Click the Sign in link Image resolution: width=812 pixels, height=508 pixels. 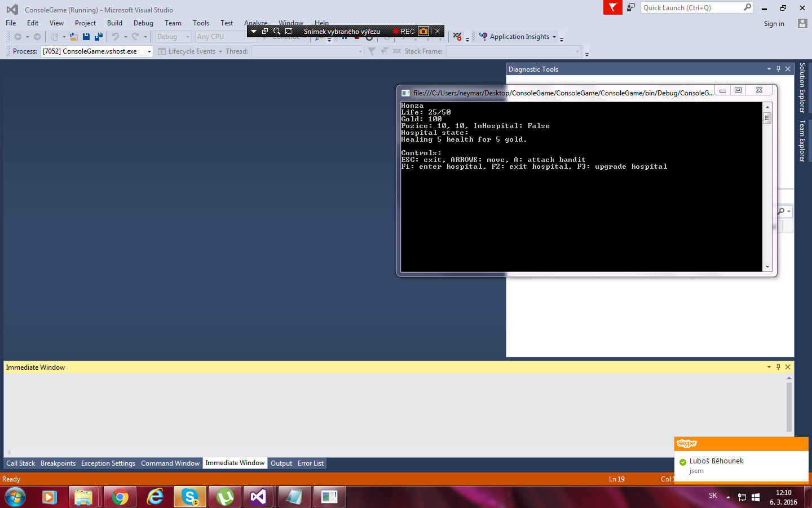coord(774,24)
